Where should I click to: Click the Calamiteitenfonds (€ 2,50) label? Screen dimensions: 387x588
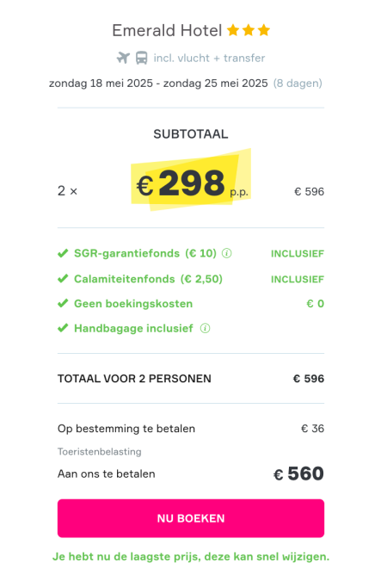[149, 279]
